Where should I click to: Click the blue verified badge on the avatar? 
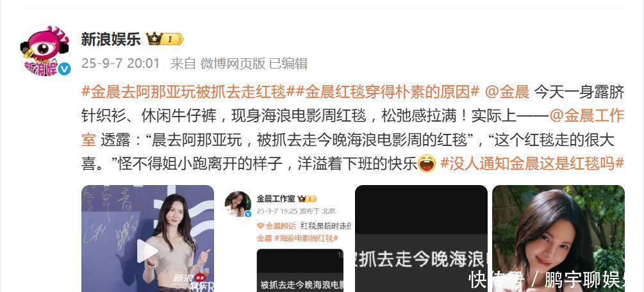[63, 69]
